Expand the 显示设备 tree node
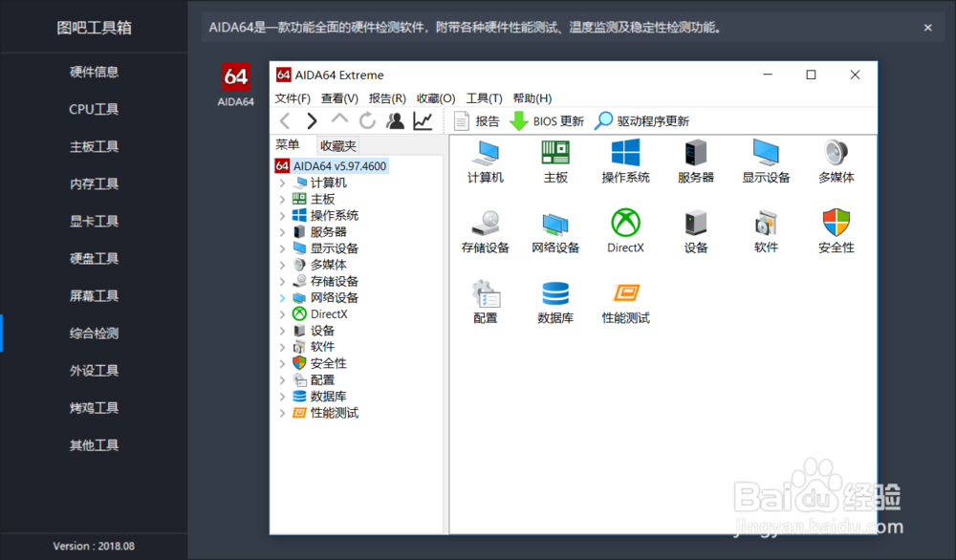 pos(282,248)
